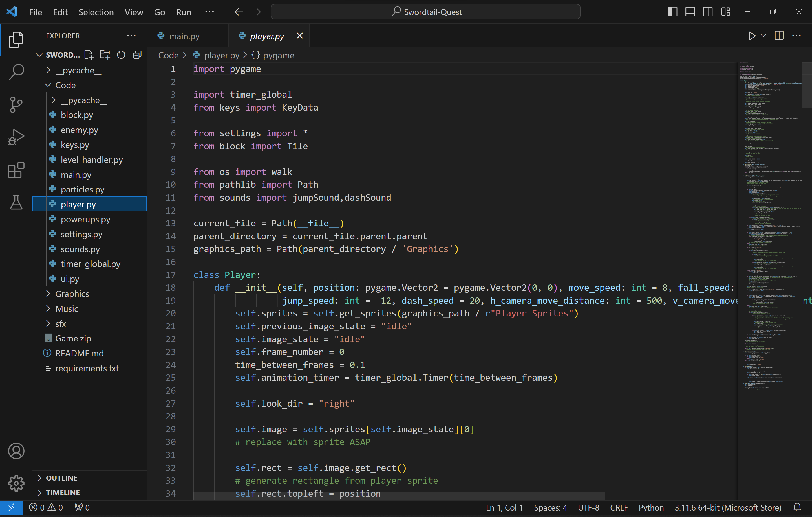Viewport: 812px width, 517px height.
Task: Click the Python language mode button
Action: (x=651, y=507)
